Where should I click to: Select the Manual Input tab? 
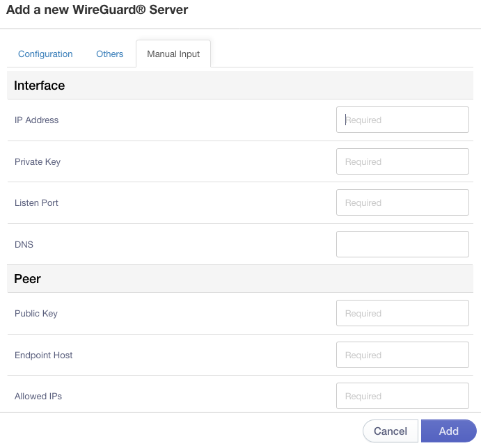pos(173,54)
